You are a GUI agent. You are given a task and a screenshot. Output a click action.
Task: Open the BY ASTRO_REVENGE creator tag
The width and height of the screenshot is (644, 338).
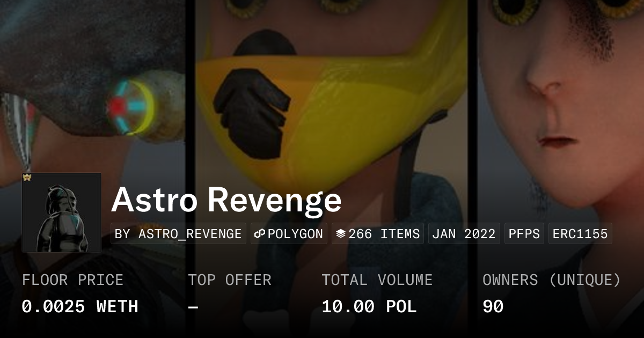[x=178, y=234]
